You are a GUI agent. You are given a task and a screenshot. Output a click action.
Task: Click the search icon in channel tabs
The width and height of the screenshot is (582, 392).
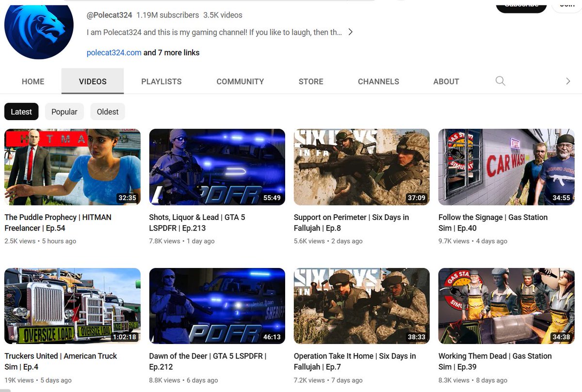point(500,81)
